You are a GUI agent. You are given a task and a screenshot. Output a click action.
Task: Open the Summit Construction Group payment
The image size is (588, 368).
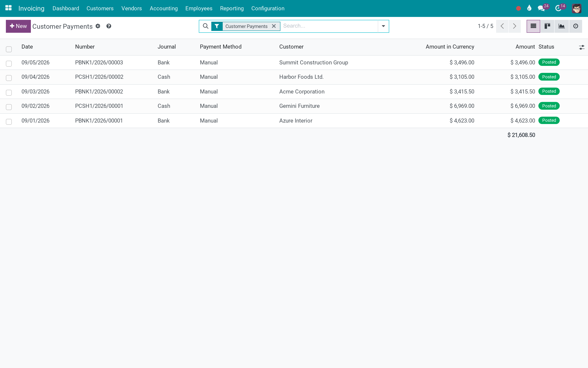tap(313, 63)
